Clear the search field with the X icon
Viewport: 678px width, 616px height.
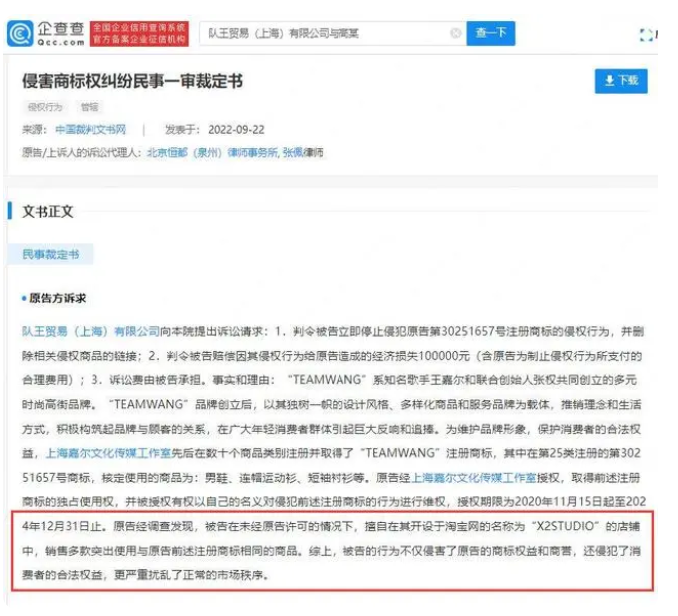[x=455, y=33]
